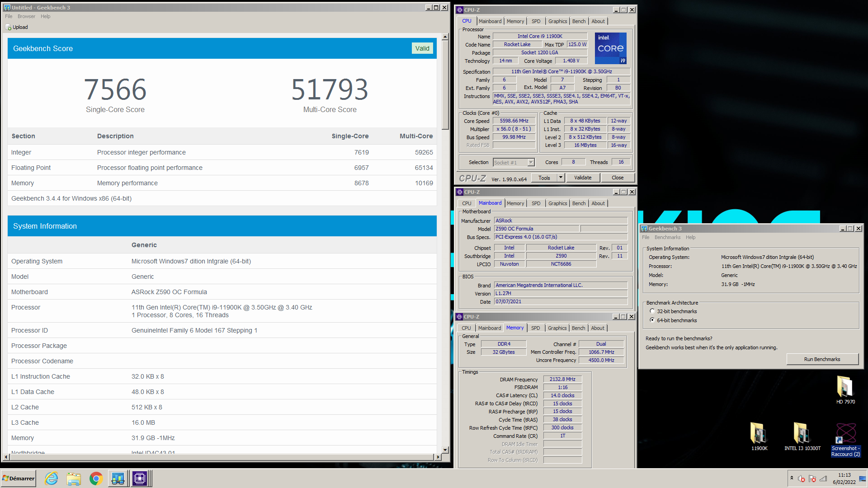Click the Floating Point multi-core score 65134
This screenshot has width=868, height=488.
click(424, 168)
